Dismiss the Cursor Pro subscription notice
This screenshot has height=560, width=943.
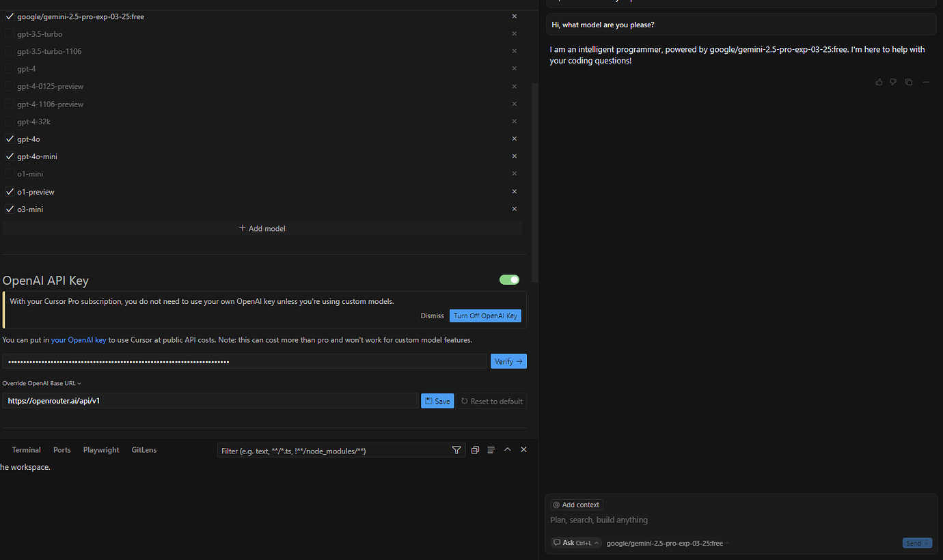coord(432,316)
